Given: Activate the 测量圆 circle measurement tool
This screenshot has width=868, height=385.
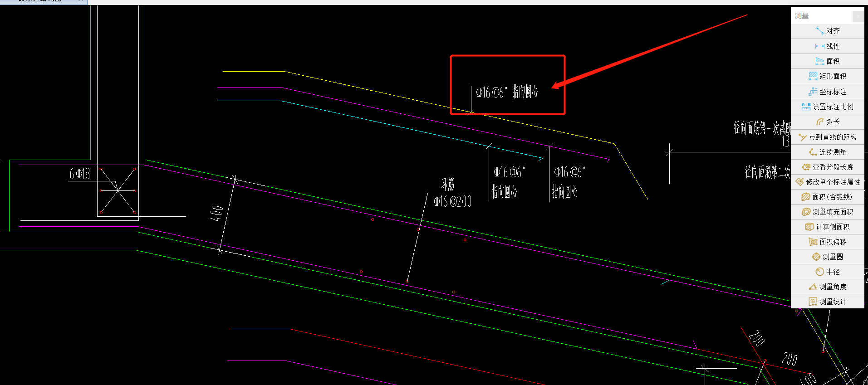Looking at the screenshot, I should [x=827, y=257].
